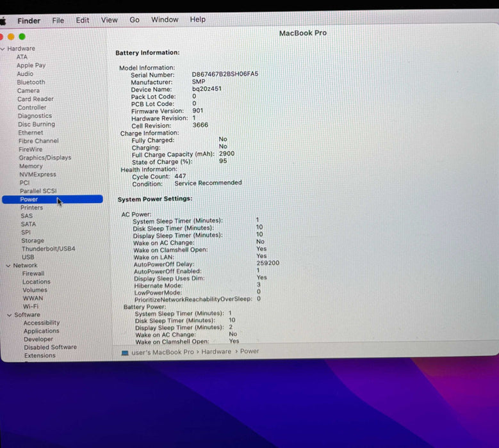
Task: Select ATA in the sidebar
Action: click(x=22, y=57)
